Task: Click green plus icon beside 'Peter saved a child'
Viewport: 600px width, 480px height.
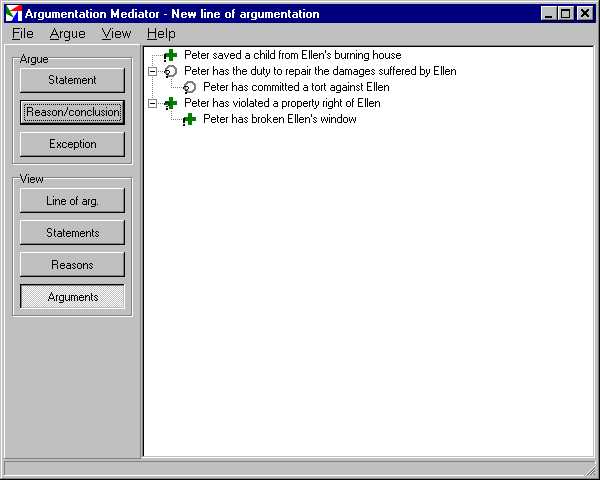Action: point(170,55)
